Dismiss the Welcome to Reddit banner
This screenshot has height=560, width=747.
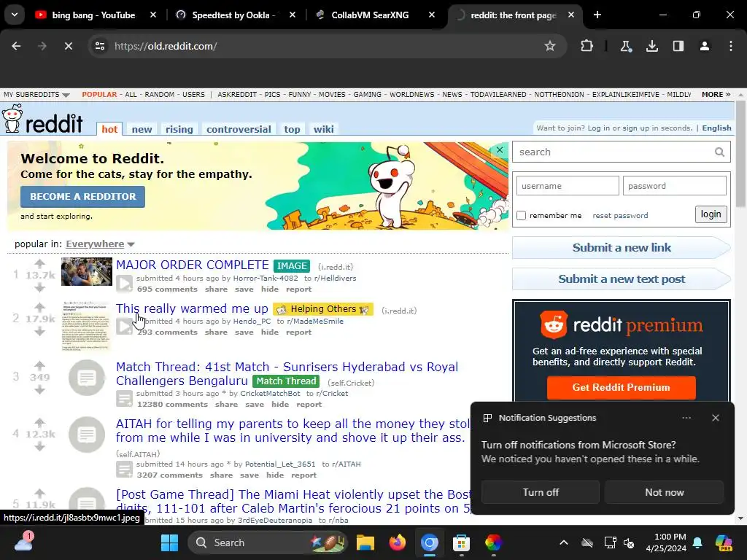click(x=499, y=150)
